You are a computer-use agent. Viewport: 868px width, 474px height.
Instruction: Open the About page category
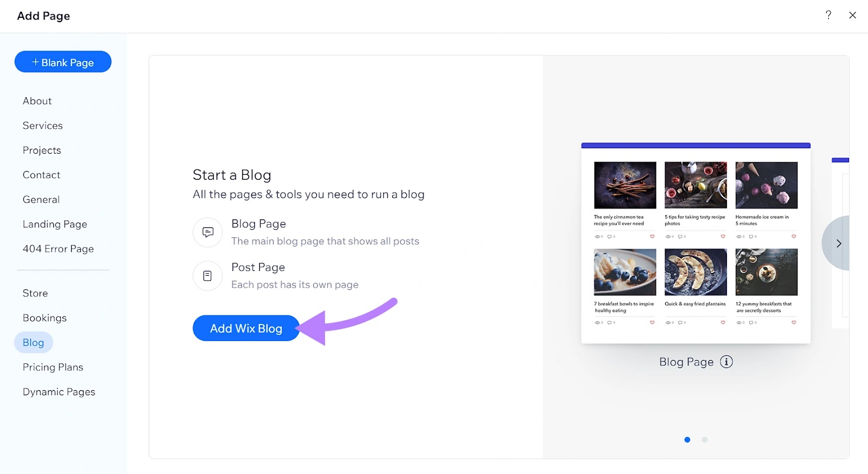(37, 101)
